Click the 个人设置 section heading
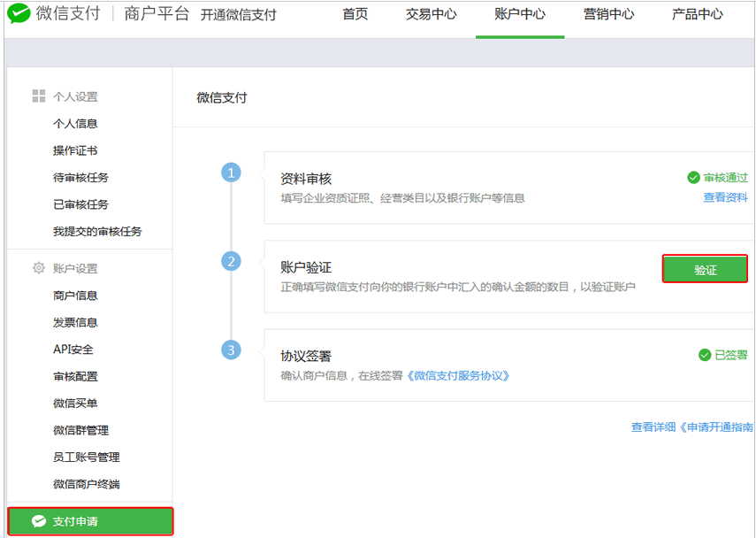This screenshot has width=756, height=538. pyautogui.click(x=75, y=96)
